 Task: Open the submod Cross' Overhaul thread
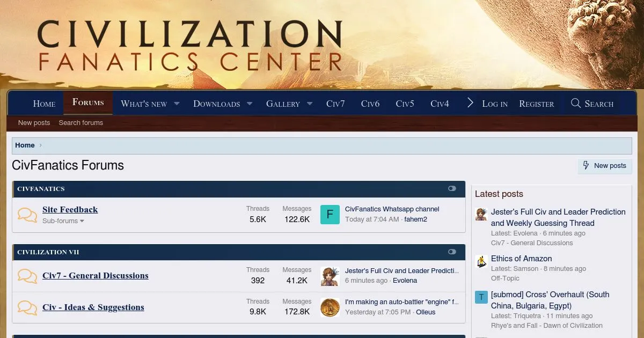point(550,300)
